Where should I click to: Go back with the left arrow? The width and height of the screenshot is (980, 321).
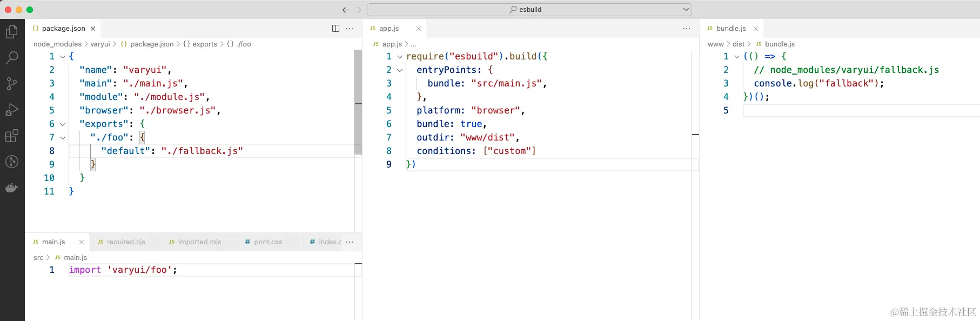tap(346, 10)
